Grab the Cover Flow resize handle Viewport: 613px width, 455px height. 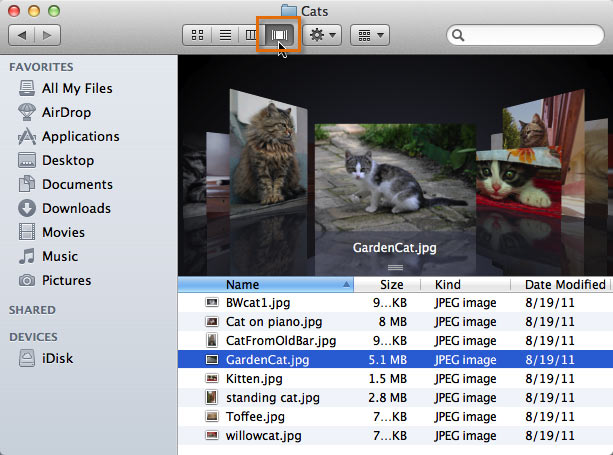(x=394, y=268)
